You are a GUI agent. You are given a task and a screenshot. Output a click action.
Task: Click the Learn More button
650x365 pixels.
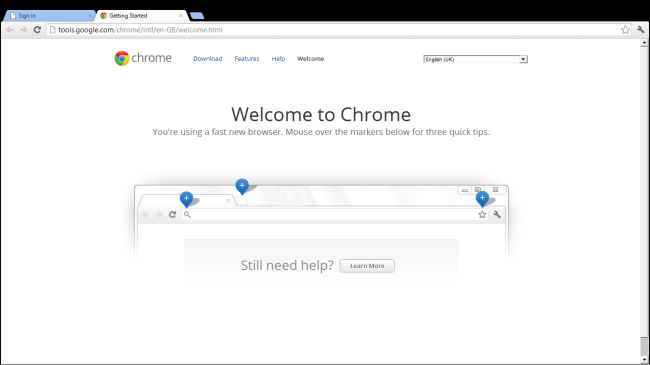pos(367,266)
